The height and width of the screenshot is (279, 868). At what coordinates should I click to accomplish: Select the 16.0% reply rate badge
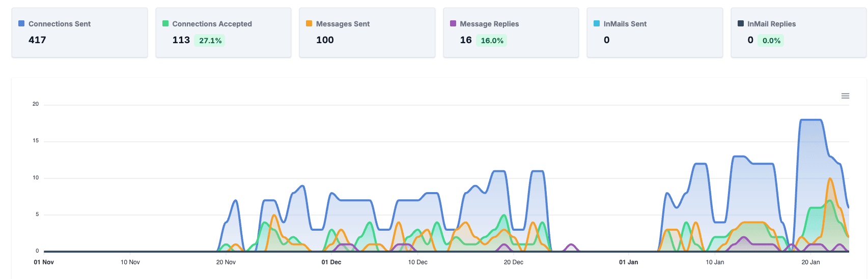(x=492, y=41)
